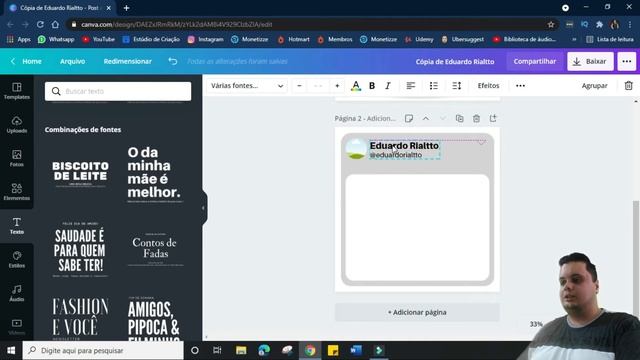Add notes to Página 2
The image size is (640, 360).
coord(409,118)
